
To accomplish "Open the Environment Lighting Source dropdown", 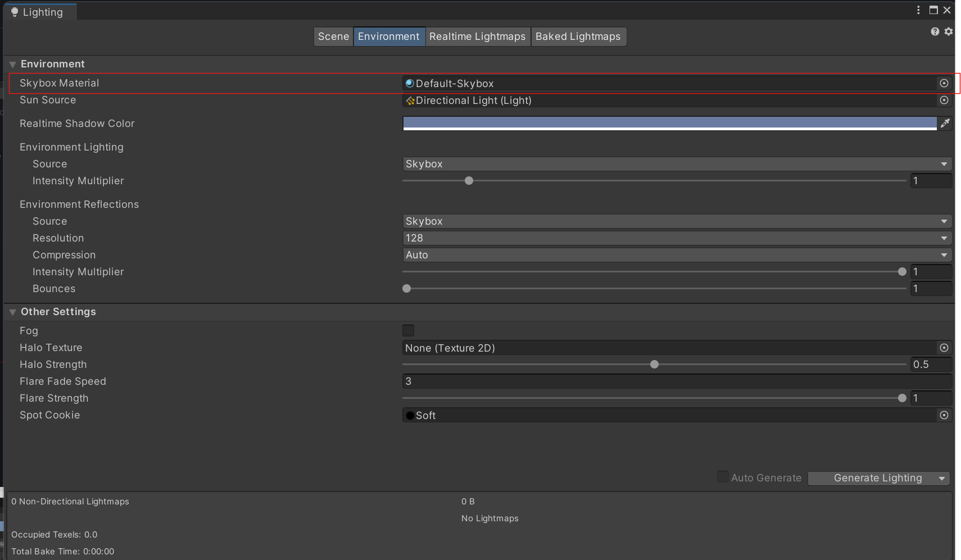I will point(677,164).
